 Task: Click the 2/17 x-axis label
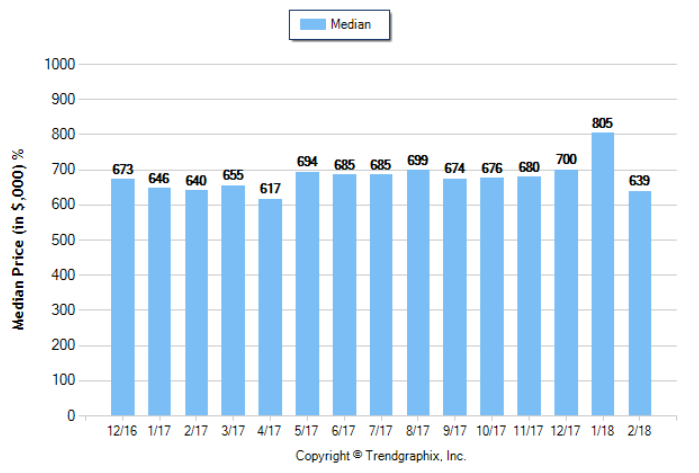coord(196,431)
